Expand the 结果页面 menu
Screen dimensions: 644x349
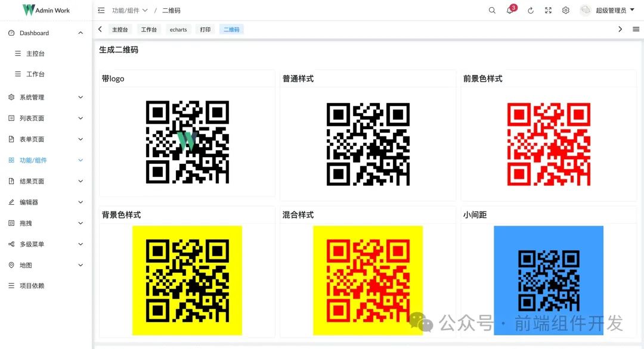[45, 181]
